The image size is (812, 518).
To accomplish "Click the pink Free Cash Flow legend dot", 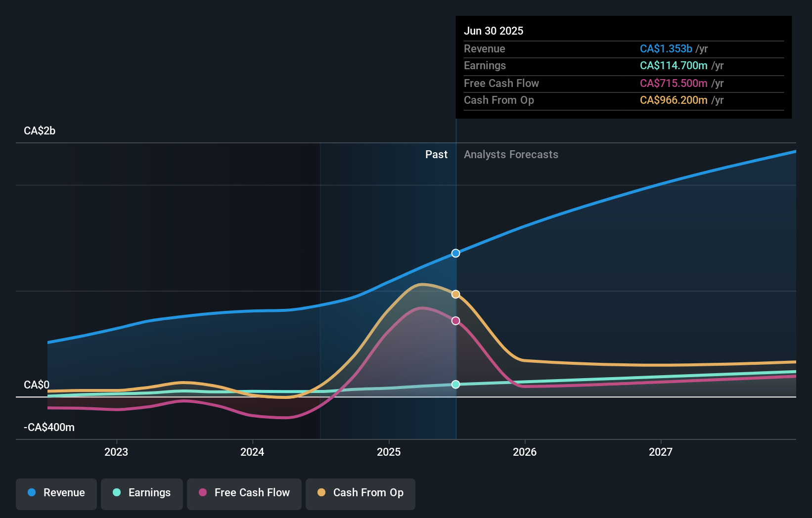I will tap(203, 493).
